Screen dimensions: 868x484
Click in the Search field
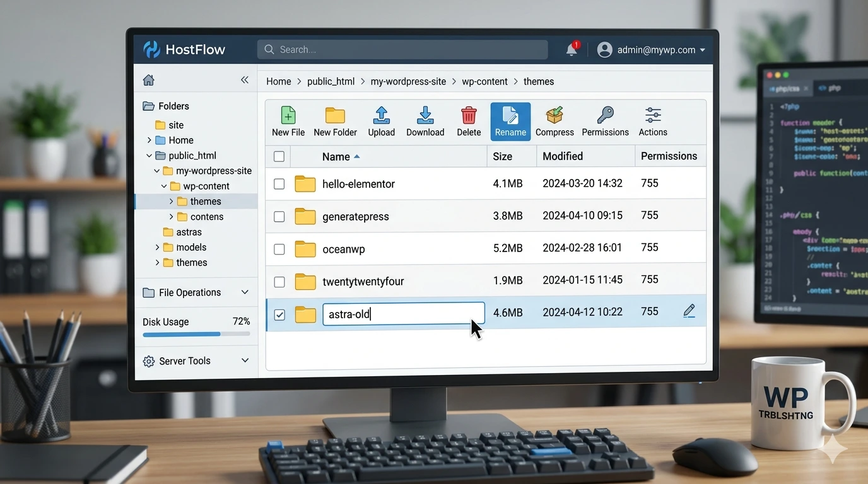tap(402, 50)
